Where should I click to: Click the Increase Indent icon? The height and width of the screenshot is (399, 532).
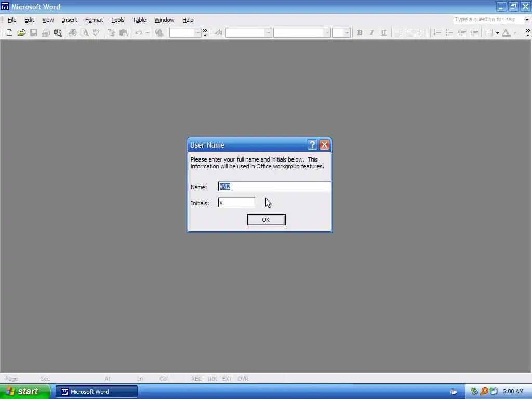(x=474, y=33)
